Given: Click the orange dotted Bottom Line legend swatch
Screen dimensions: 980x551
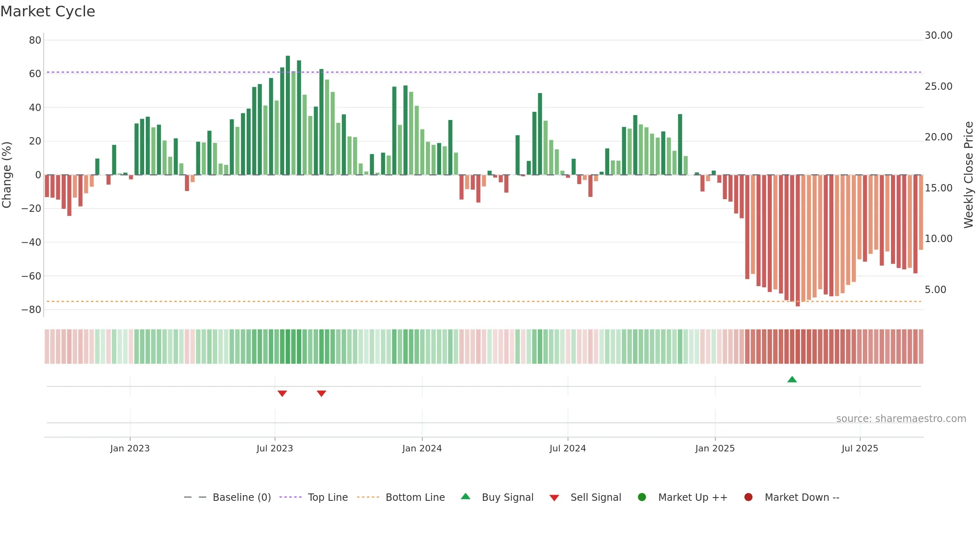Looking at the screenshot, I should [x=368, y=497].
